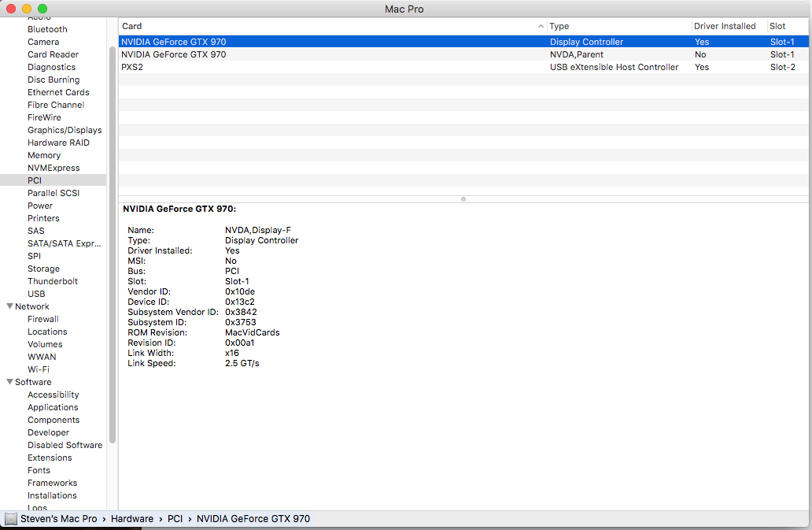Click PCI in the path bar
Image resolution: width=812 pixels, height=530 pixels.
pyautogui.click(x=175, y=519)
